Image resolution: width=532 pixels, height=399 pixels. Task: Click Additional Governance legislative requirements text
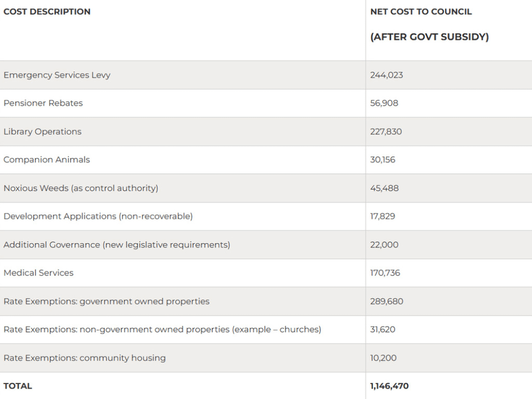[117, 245]
